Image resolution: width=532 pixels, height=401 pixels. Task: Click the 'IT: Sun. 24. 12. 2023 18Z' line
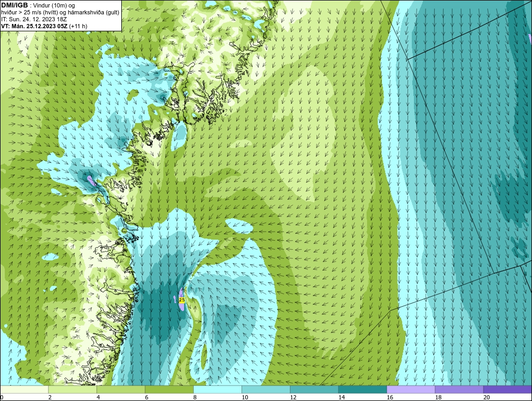tap(34, 19)
